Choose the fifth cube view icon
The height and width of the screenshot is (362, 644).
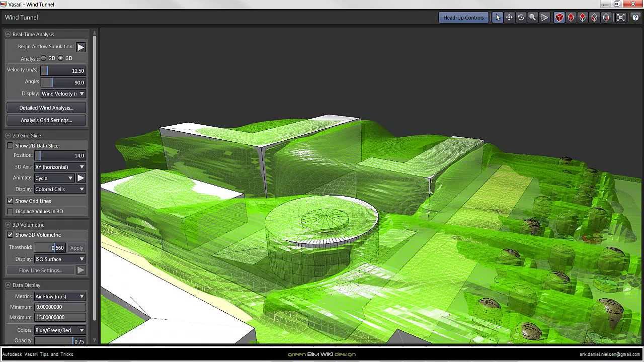605,18
